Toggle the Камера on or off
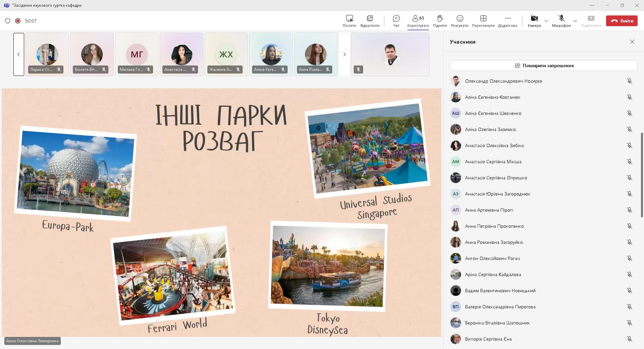The width and height of the screenshot is (644, 349). point(534,21)
